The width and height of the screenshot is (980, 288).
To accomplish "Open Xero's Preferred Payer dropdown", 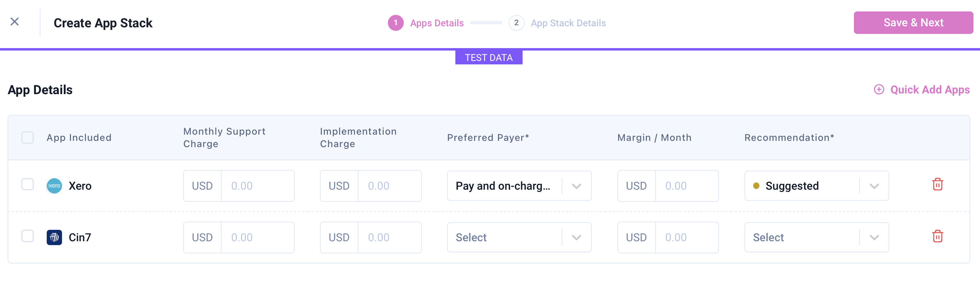I will pos(518,186).
